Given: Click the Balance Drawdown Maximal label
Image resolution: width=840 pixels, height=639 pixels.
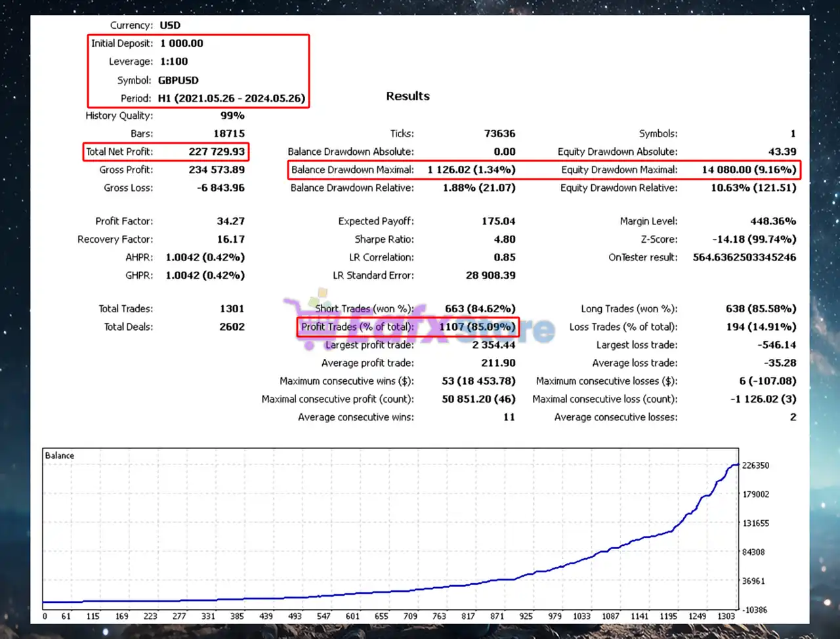Looking at the screenshot, I should pyautogui.click(x=352, y=170).
